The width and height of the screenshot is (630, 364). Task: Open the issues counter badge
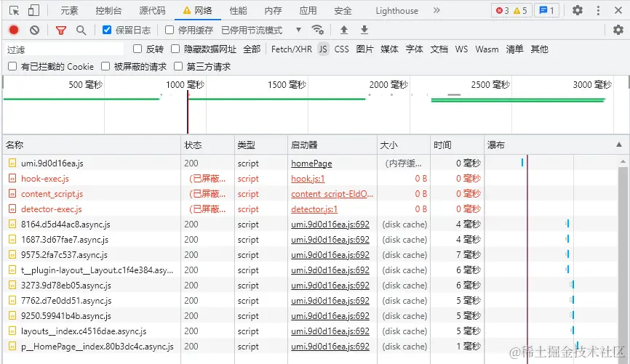tap(546, 10)
